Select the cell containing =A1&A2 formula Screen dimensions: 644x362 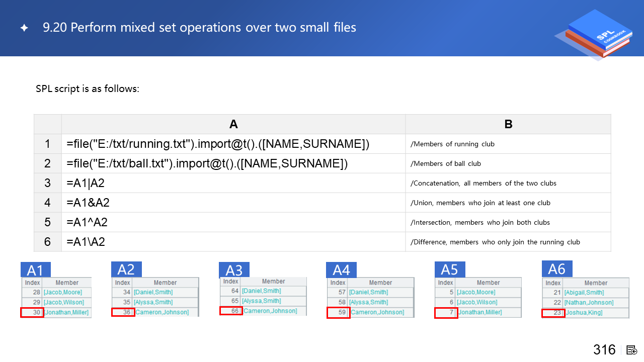(x=233, y=203)
